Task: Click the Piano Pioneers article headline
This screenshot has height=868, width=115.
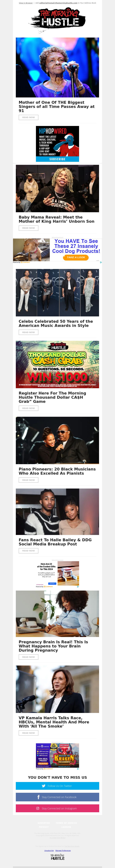Action: click(x=57, y=471)
